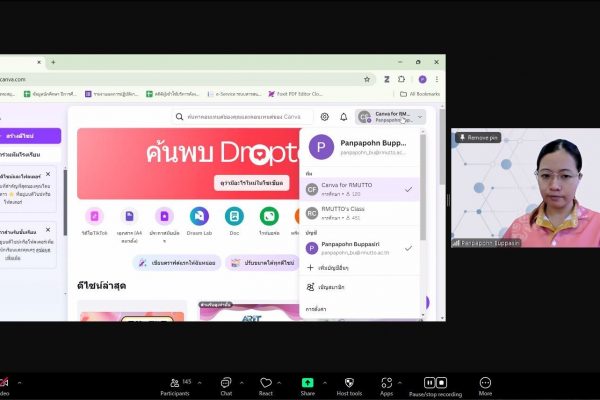600x400 pixels.
Task: Stop the Zoom recording
Action: click(441, 382)
